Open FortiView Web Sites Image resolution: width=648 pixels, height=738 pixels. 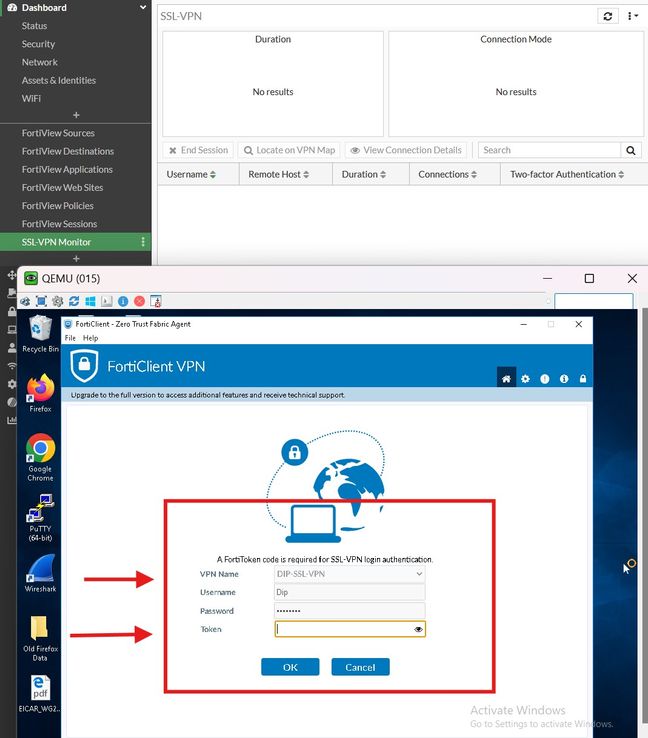point(62,188)
